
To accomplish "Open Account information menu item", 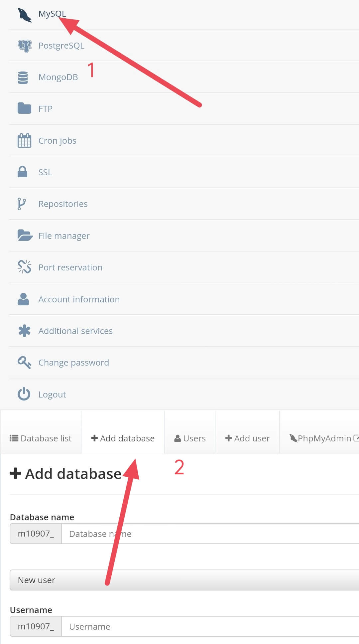I will click(79, 299).
